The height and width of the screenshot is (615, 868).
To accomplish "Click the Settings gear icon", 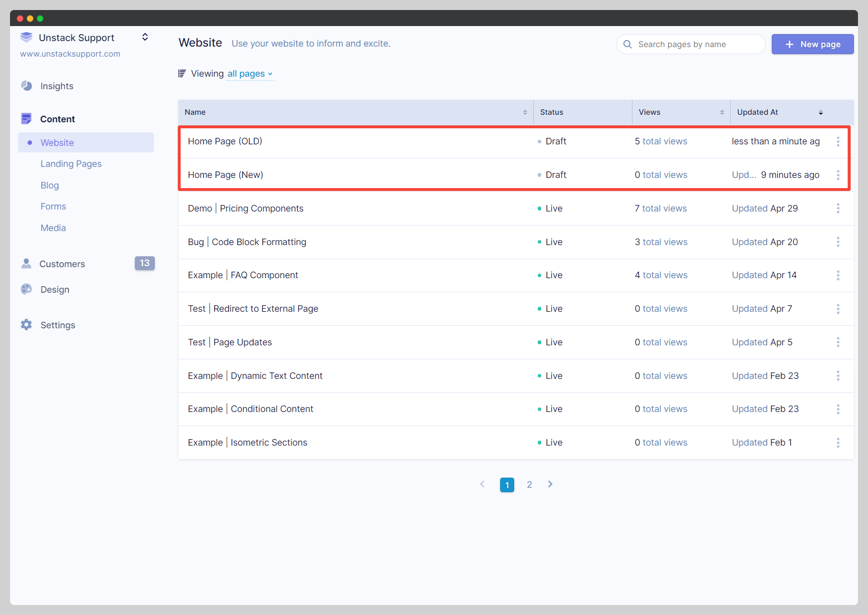I will pyautogui.click(x=27, y=325).
